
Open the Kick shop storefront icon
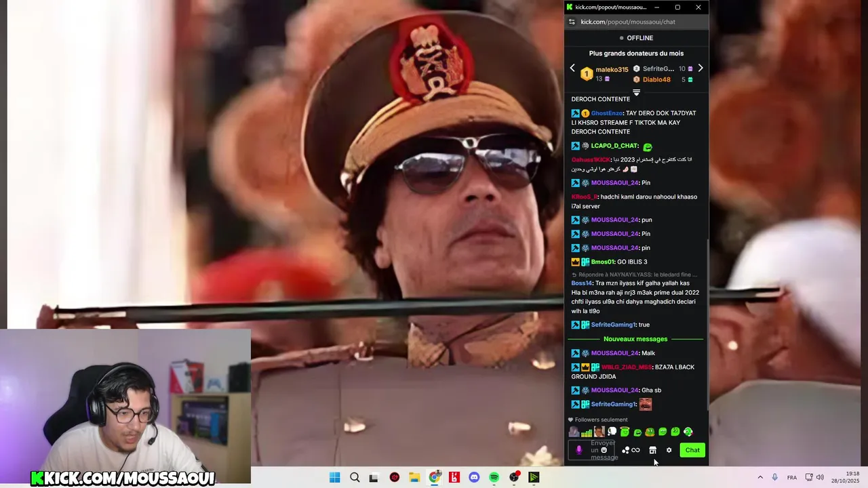click(x=652, y=450)
